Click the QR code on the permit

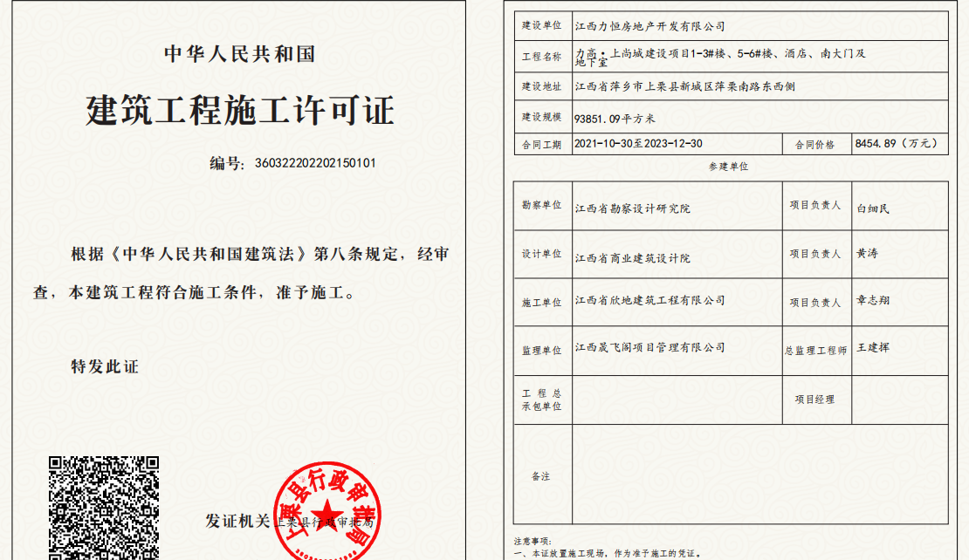104,509
